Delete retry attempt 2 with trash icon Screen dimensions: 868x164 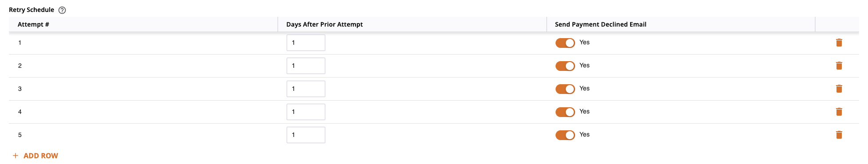coord(839,66)
